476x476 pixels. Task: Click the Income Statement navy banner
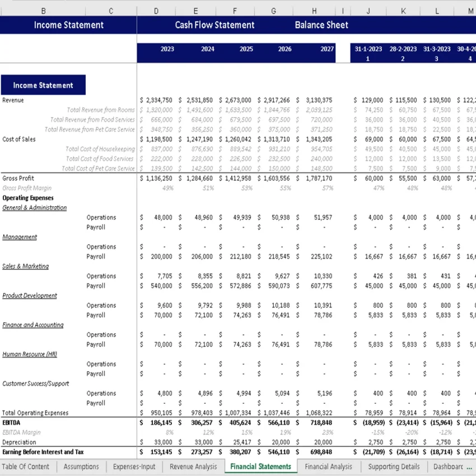[x=68, y=25]
